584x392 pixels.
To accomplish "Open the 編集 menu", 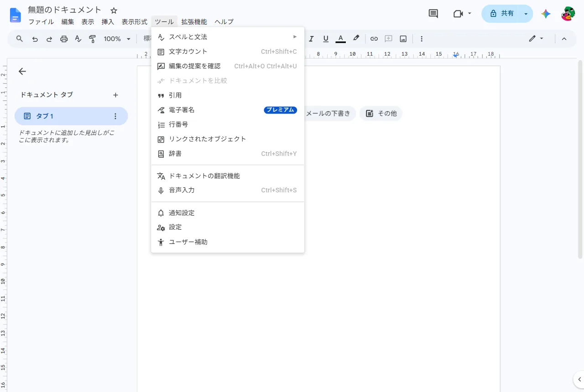I will point(68,22).
